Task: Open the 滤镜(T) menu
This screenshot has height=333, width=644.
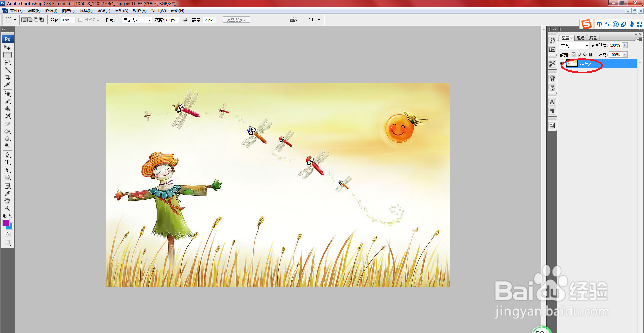Action: [x=104, y=11]
